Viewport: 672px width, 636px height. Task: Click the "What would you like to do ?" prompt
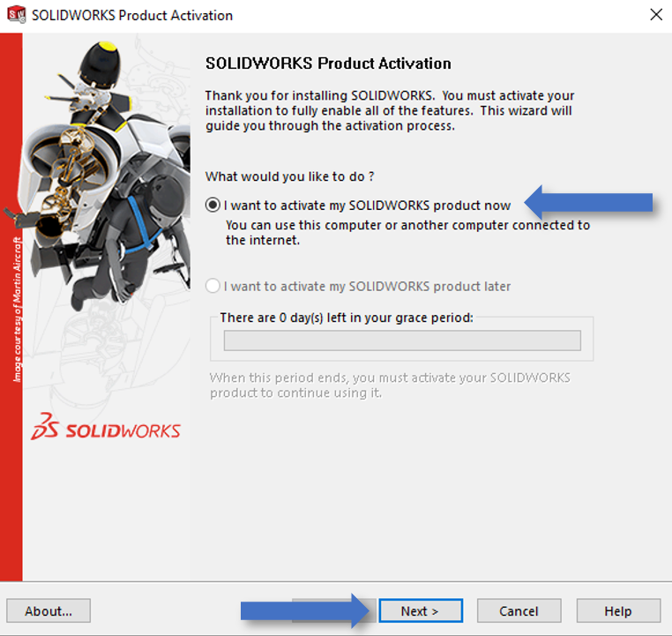point(289,176)
